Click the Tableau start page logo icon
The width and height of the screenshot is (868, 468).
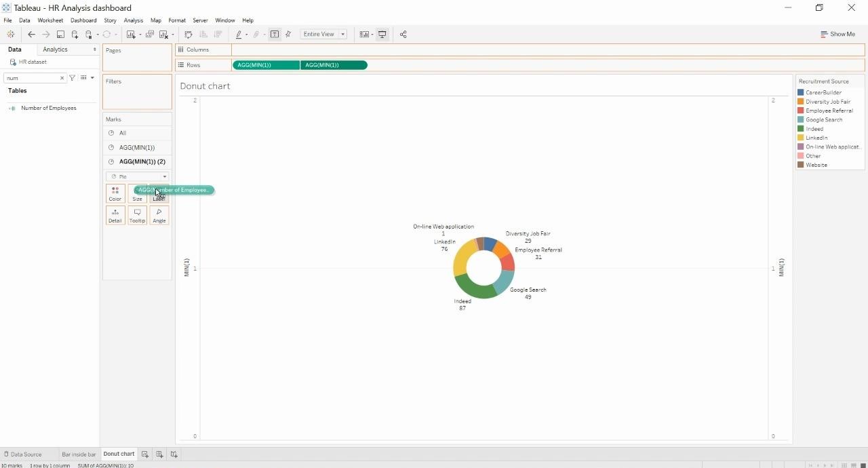[x=10, y=35]
